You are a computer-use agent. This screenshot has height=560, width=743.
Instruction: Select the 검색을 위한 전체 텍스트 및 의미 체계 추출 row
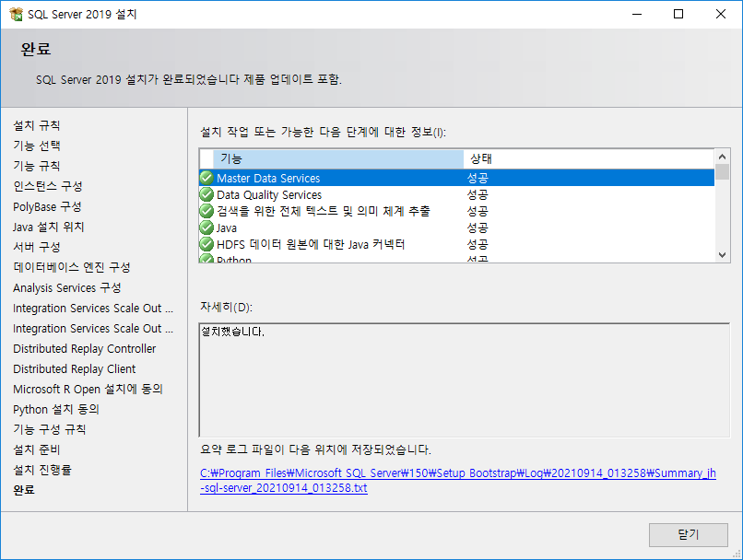[x=457, y=211]
